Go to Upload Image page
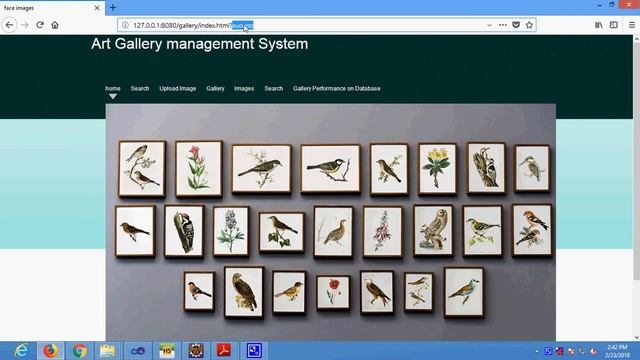Screen dimensions: 640x360 click(178, 88)
